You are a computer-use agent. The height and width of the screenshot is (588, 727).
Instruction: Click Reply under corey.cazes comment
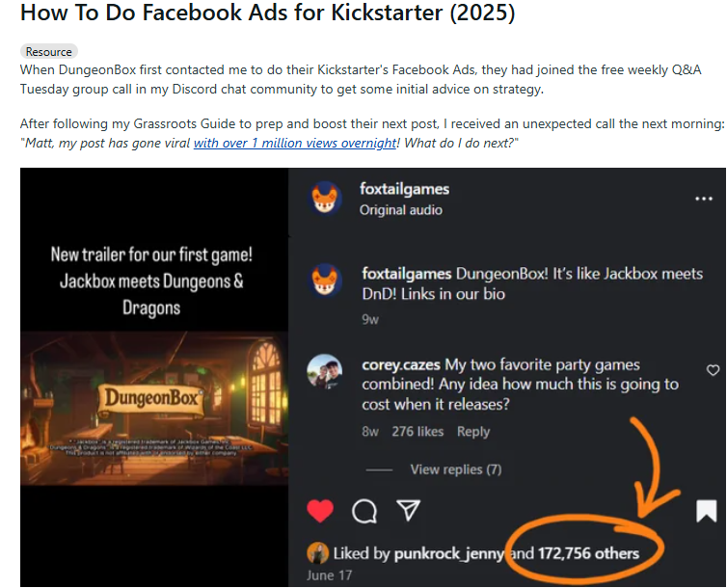tap(473, 432)
